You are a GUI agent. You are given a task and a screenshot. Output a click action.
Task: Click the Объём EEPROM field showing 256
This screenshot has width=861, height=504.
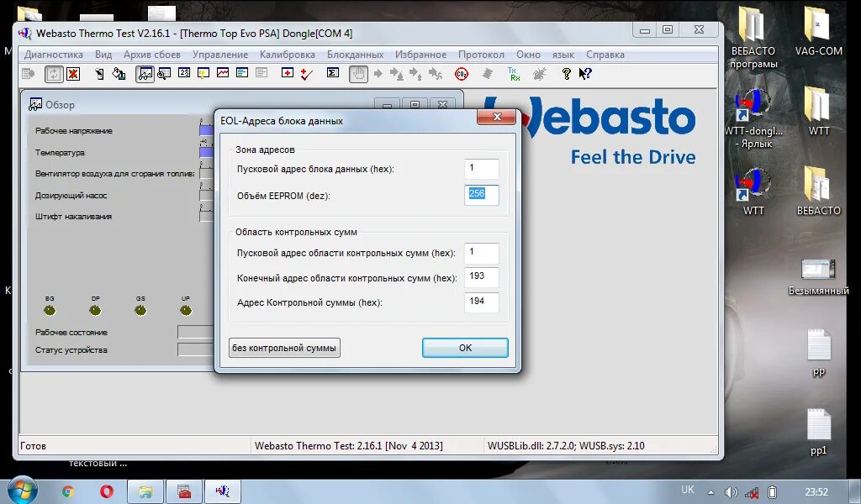point(482,195)
